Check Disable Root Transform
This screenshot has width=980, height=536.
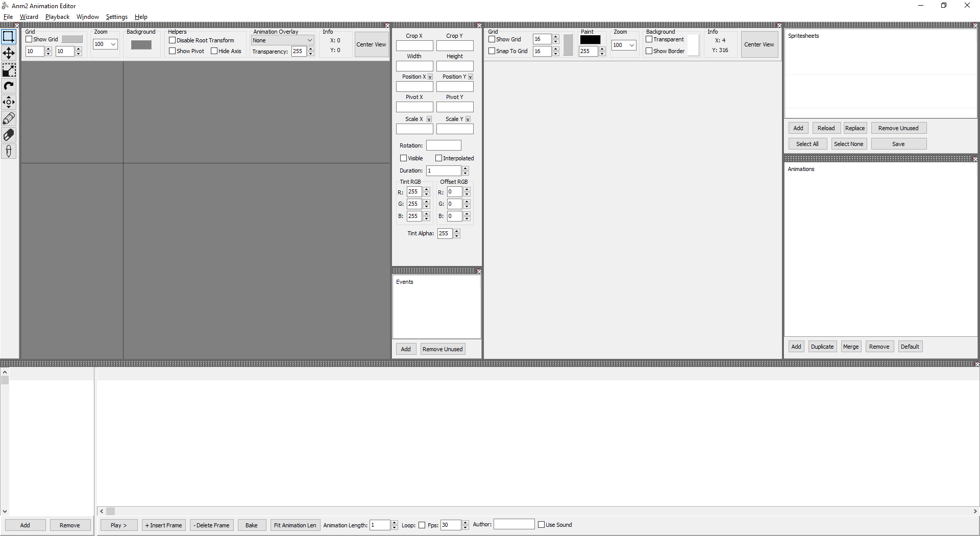coord(173,40)
